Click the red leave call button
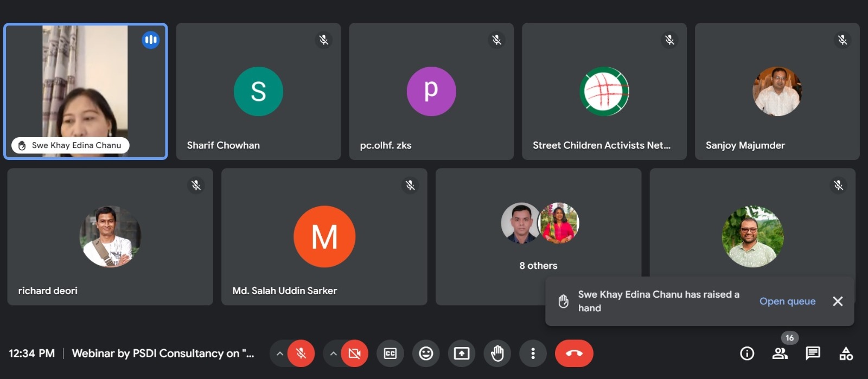 574,354
